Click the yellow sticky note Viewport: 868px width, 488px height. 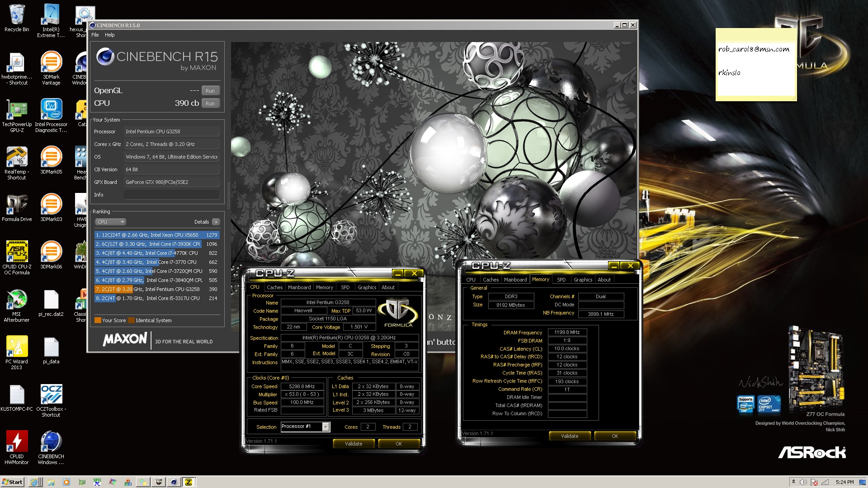756,64
